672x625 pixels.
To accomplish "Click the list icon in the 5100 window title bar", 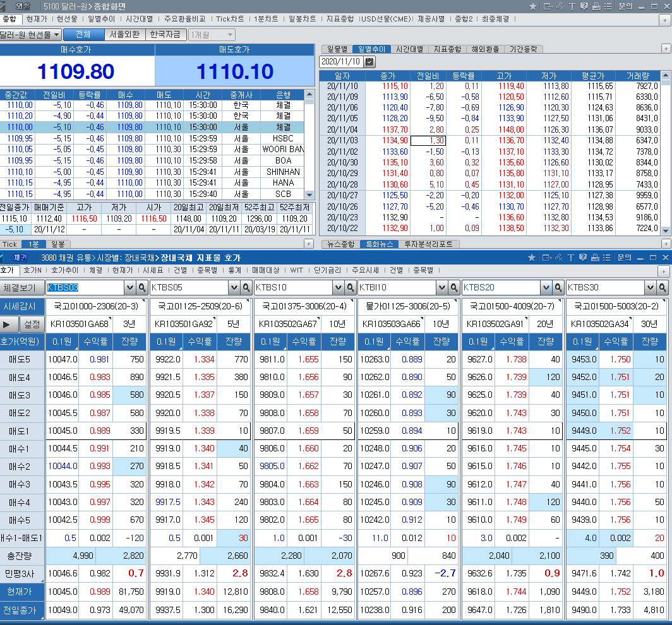I will coord(608,6).
